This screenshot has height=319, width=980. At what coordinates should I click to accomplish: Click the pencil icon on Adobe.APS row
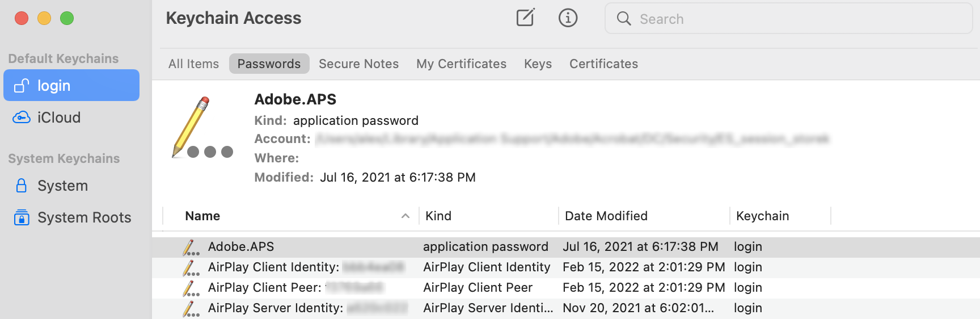pyautogui.click(x=191, y=247)
